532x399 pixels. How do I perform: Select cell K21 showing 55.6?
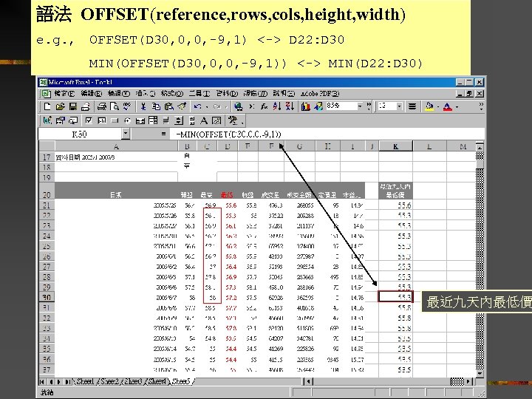[395, 205]
